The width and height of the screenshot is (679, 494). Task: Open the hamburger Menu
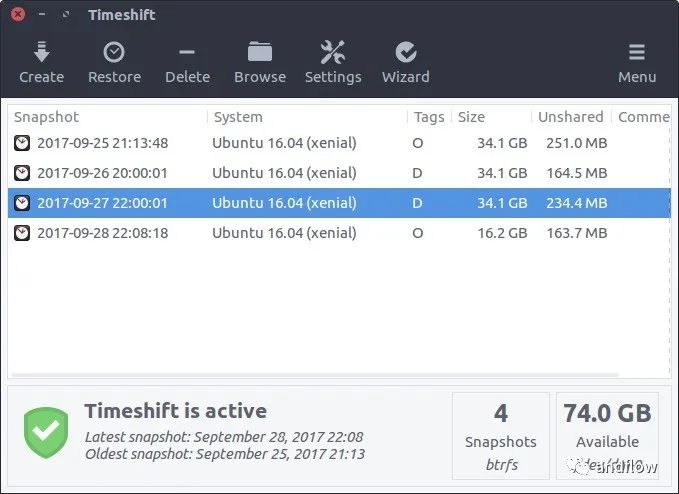click(637, 53)
